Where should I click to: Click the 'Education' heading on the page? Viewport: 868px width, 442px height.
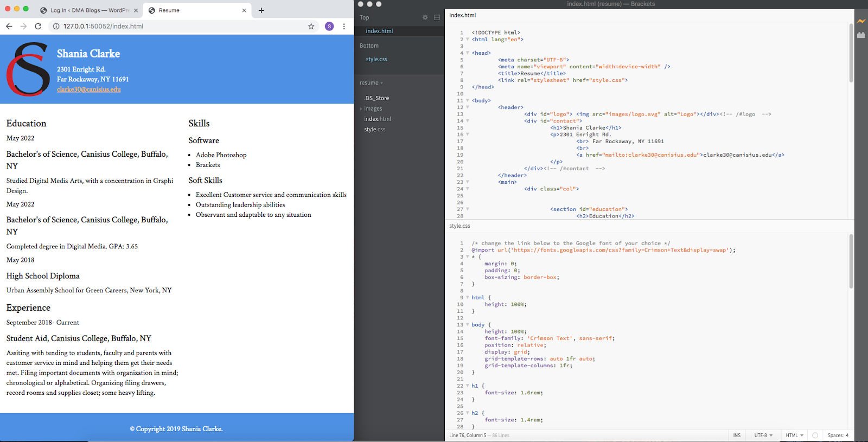tap(27, 124)
